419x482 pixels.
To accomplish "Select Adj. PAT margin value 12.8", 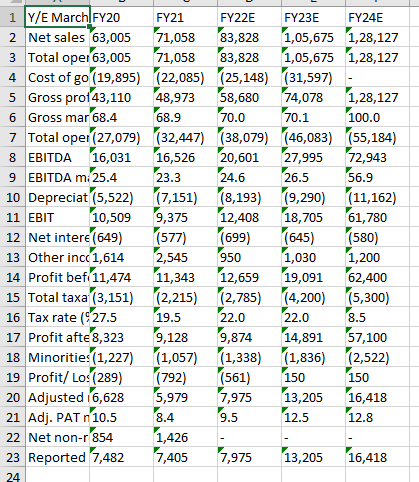I will (377, 417).
